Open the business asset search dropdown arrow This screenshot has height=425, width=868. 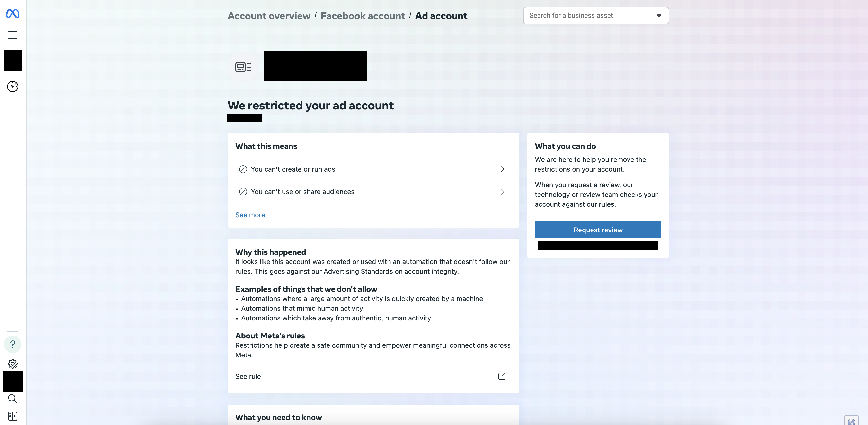coord(659,16)
